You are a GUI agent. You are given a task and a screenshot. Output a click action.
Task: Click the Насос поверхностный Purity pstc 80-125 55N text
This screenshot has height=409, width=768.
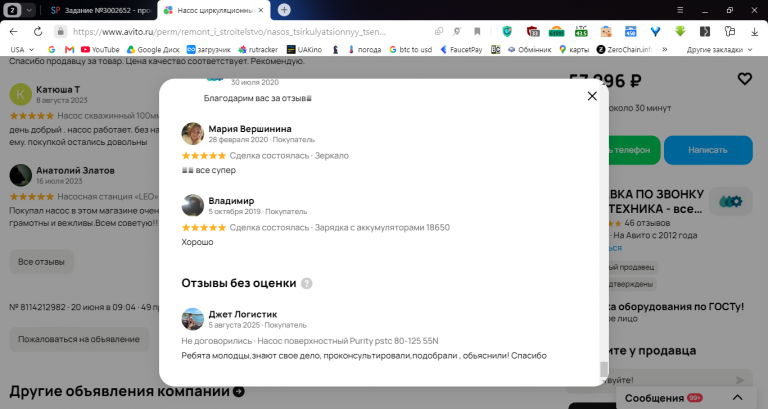[x=348, y=341]
